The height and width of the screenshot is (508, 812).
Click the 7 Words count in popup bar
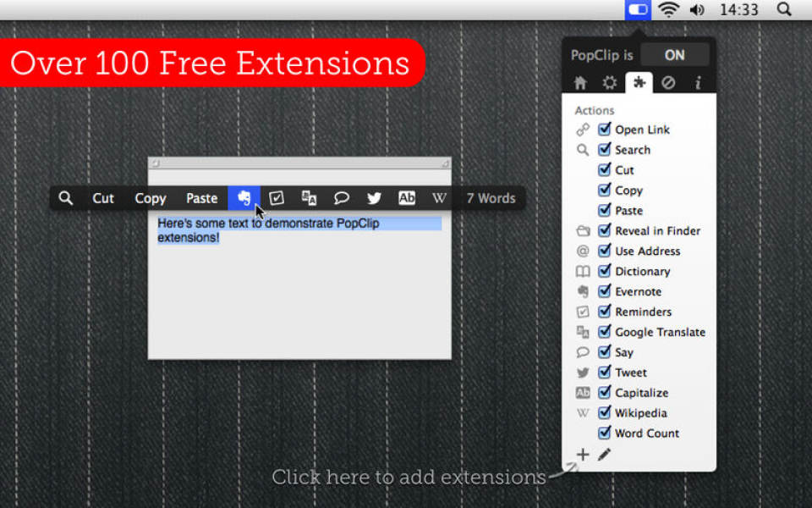(x=491, y=198)
